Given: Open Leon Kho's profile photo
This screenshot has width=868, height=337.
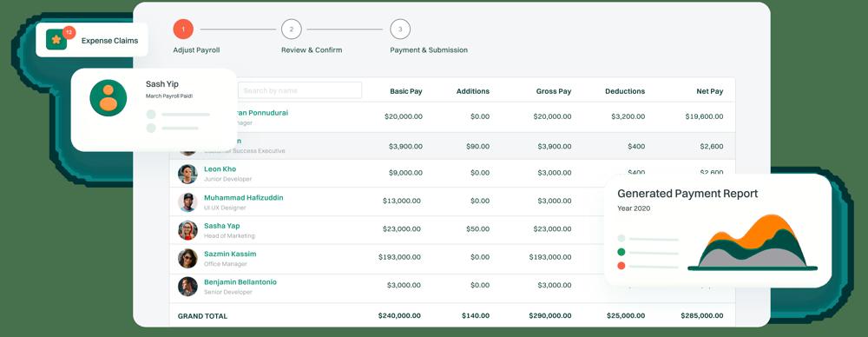Looking at the screenshot, I should pyautogui.click(x=187, y=174).
